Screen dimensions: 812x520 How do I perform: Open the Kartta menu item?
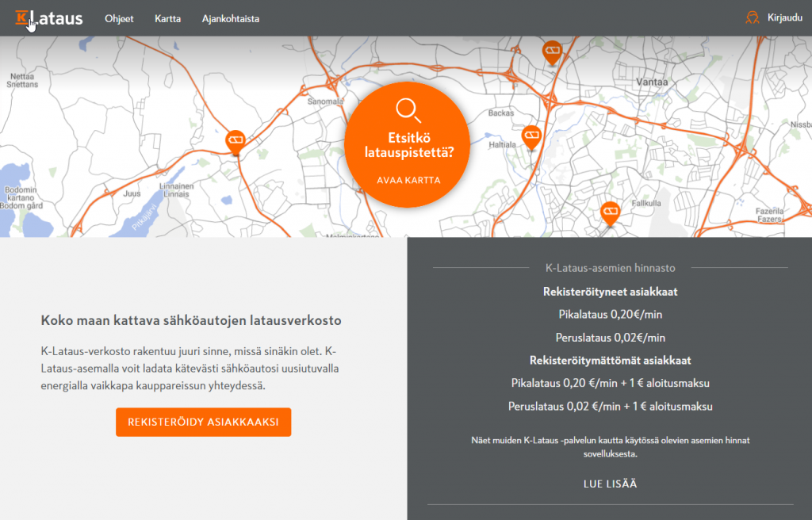(x=168, y=19)
